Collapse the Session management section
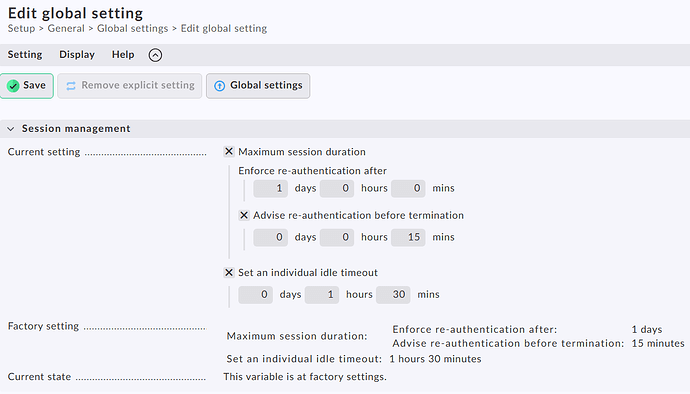Viewport: 690px width, 394px height. click(x=11, y=129)
